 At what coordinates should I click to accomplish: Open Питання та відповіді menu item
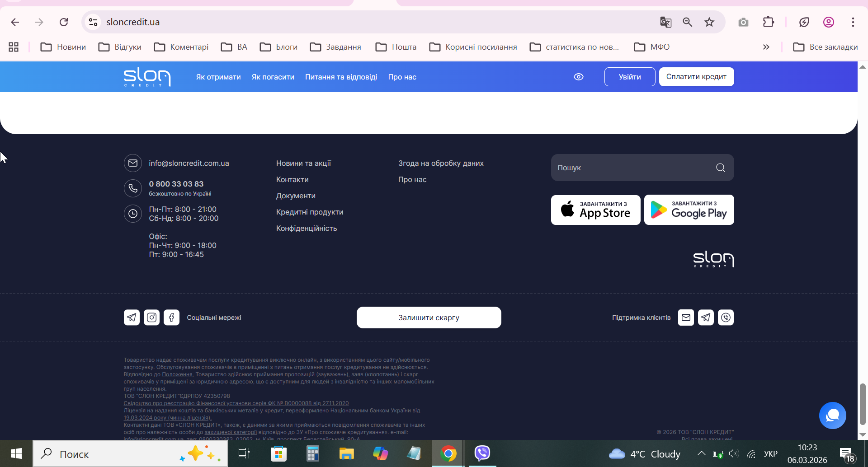tap(341, 77)
